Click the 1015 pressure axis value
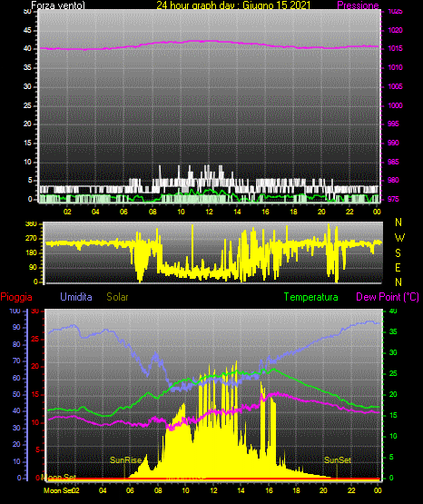423x504 pixels. pyautogui.click(x=395, y=48)
